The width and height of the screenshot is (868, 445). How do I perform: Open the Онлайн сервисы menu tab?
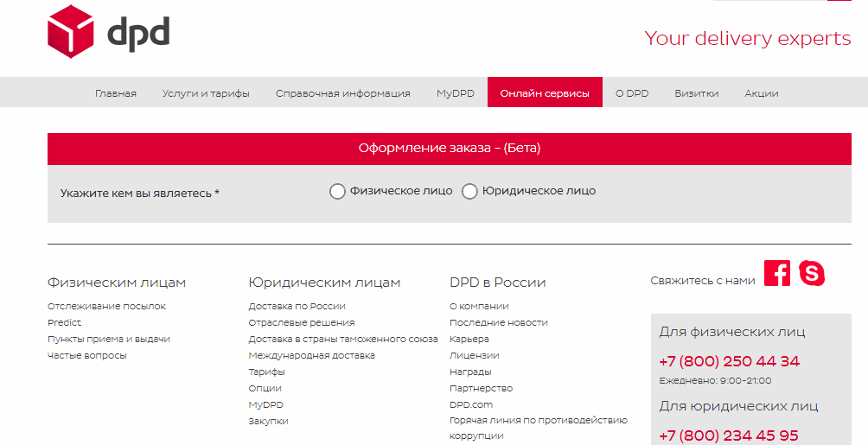[545, 92]
